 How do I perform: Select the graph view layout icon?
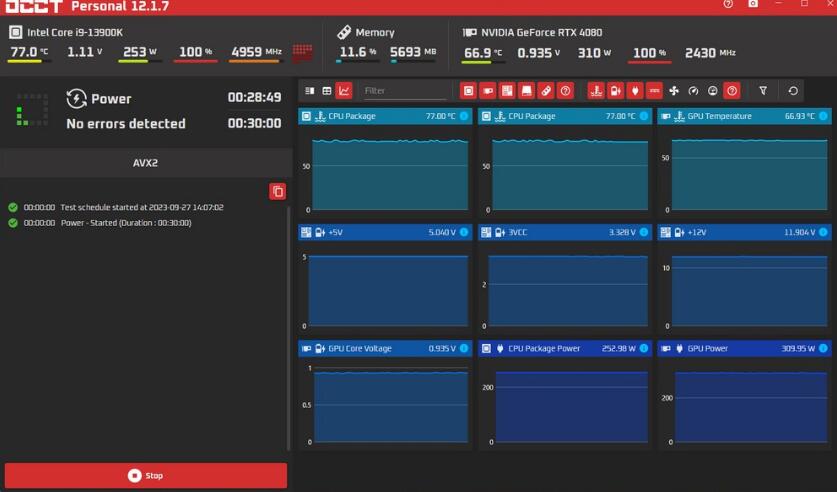[x=344, y=91]
